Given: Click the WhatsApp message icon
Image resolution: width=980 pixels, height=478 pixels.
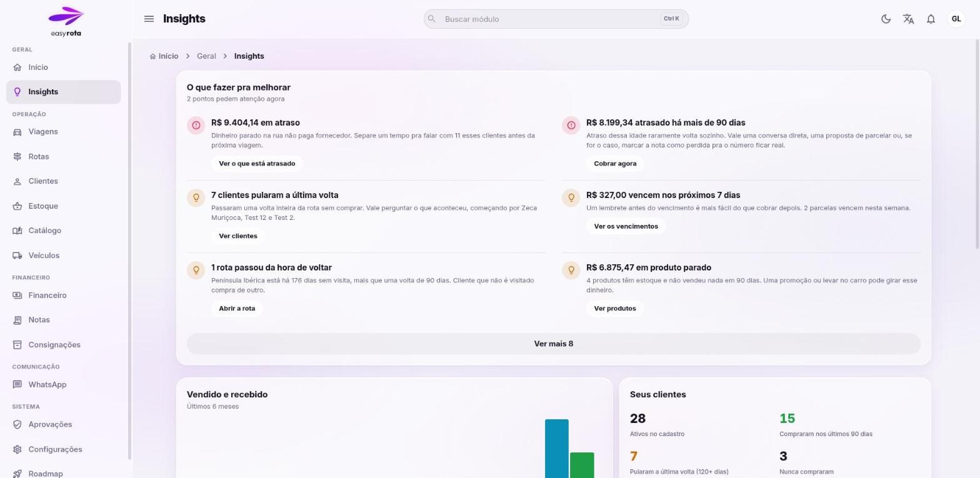Looking at the screenshot, I should click(17, 385).
